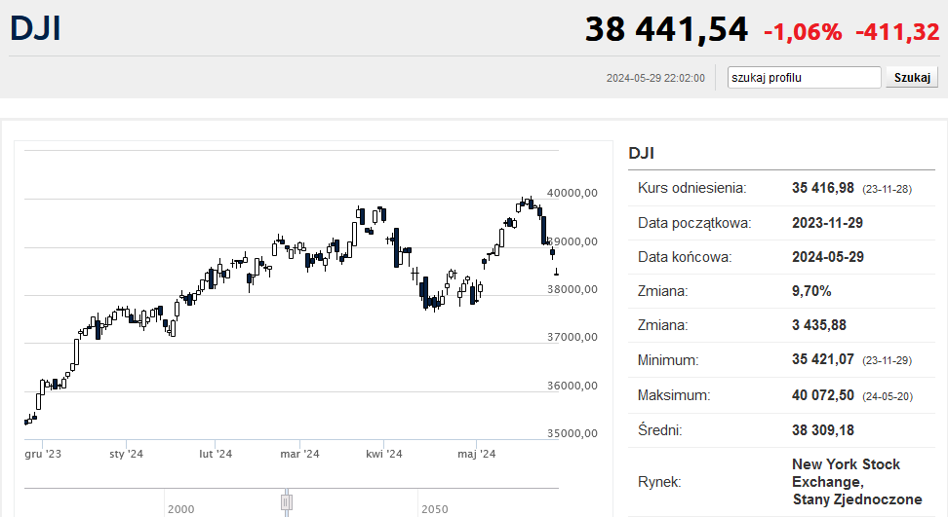The width and height of the screenshot is (948, 517).
Task: Click the 37000,00 axis label on the chart
Action: [x=572, y=337]
